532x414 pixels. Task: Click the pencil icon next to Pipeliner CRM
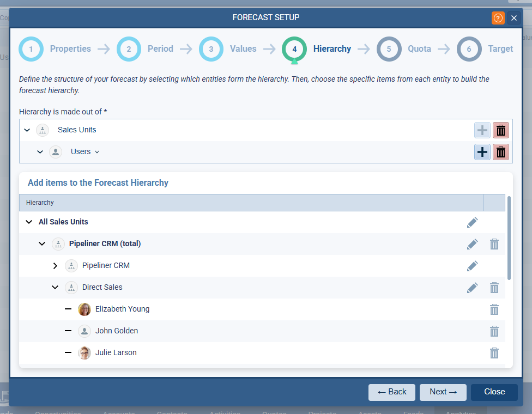click(x=472, y=265)
